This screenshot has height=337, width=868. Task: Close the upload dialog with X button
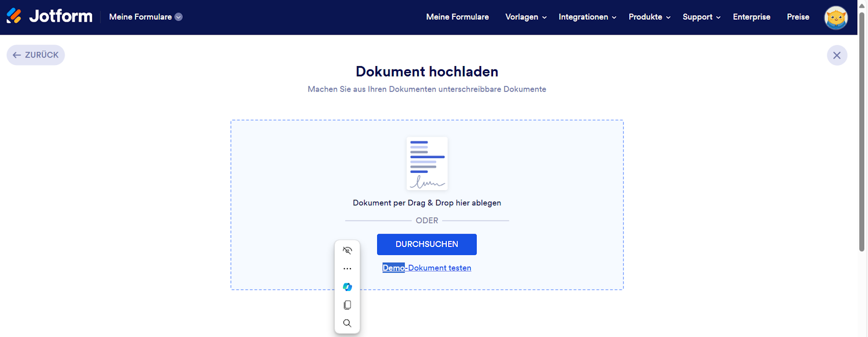tap(837, 55)
